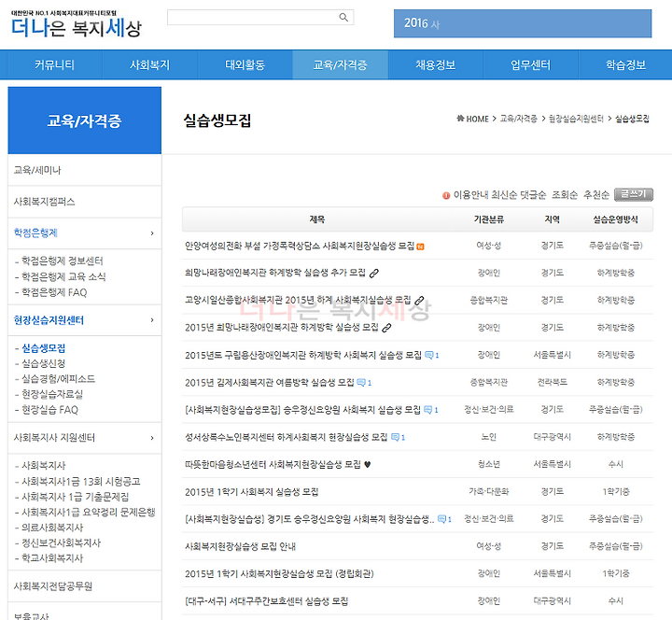Click attachment icon on 고양시일산종합사회복지관 post
This screenshot has height=620, width=672.
pyautogui.click(x=419, y=301)
